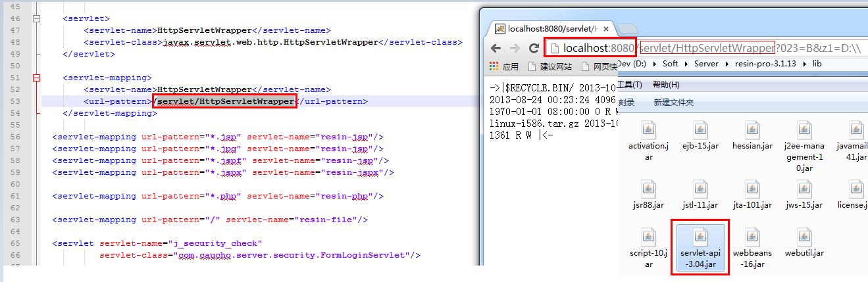Expand the arrow after Soft breadcrumb
868x282 pixels.
(686, 64)
